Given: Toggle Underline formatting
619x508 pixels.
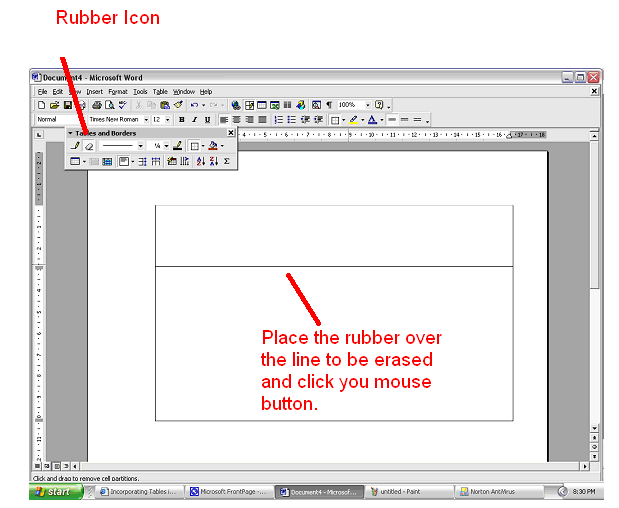Looking at the screenshot, I should coord(207,120).
